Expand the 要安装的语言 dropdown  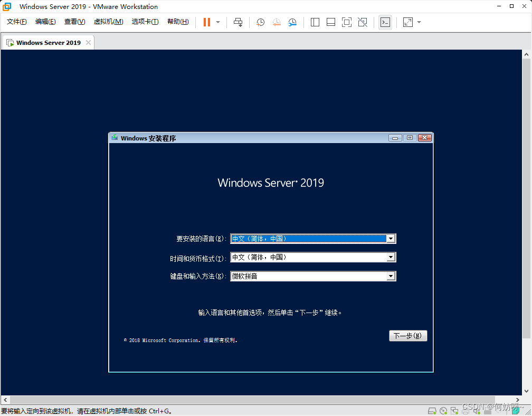[x=391, y=239]
